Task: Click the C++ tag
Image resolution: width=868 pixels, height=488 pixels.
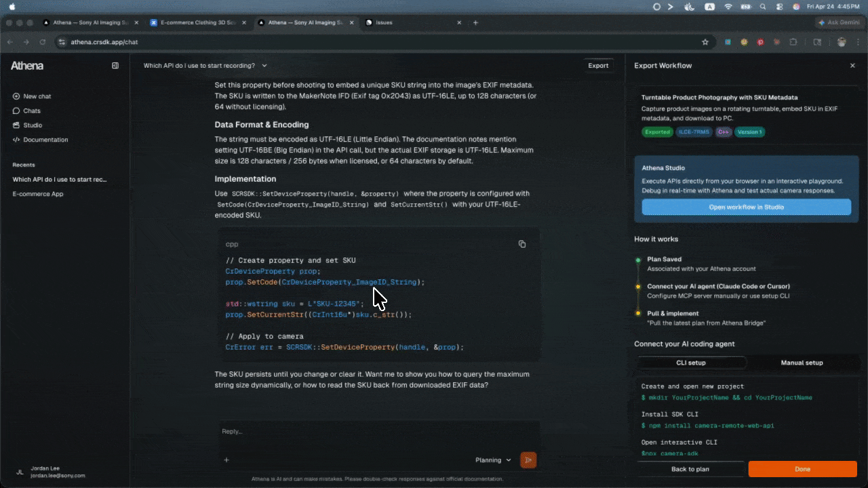Action: 723,132
